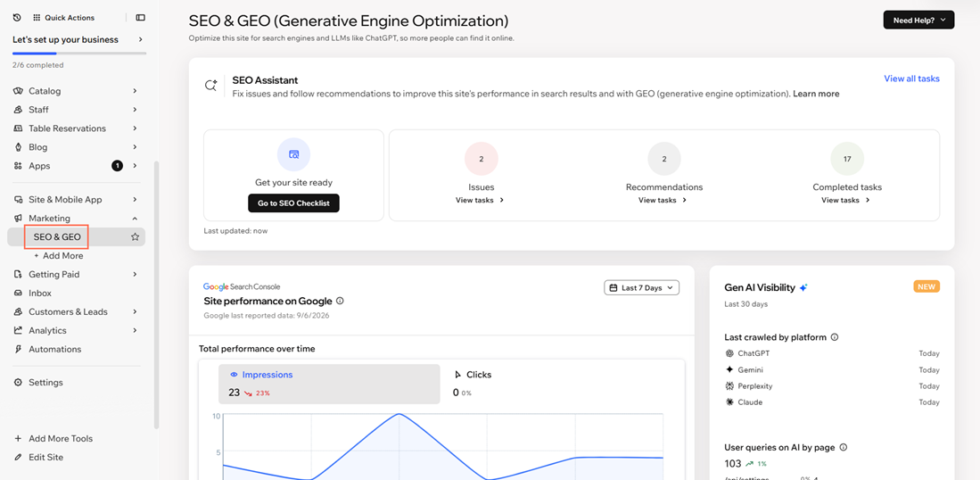Viewport: 980px width, 480px height.
Task: Click the Learn more link
Action: coord(816,94)
